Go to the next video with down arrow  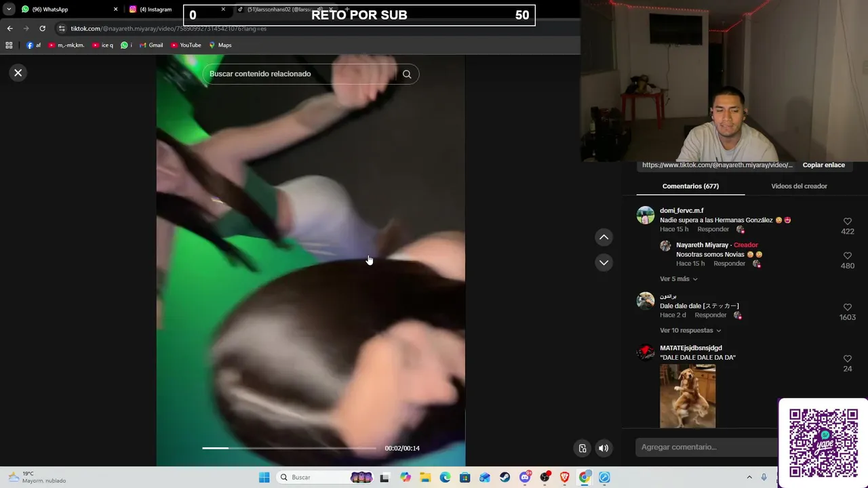point(604,262)
